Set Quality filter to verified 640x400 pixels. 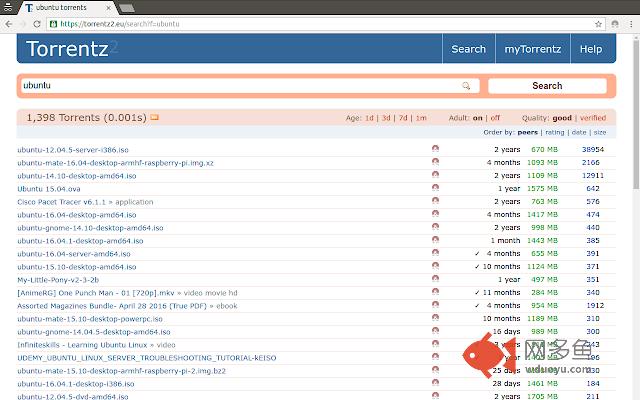(593, 118)
